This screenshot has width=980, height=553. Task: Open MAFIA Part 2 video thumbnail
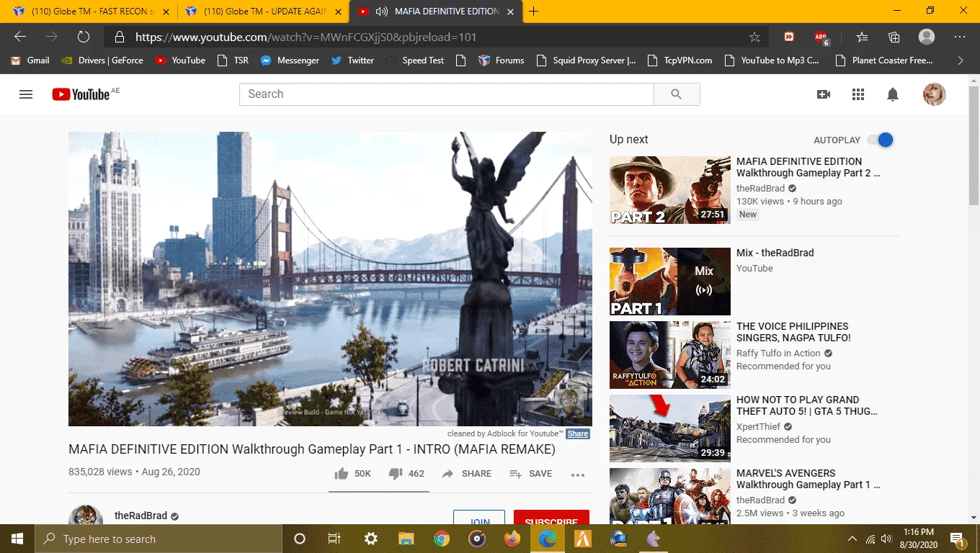point(670,190)
